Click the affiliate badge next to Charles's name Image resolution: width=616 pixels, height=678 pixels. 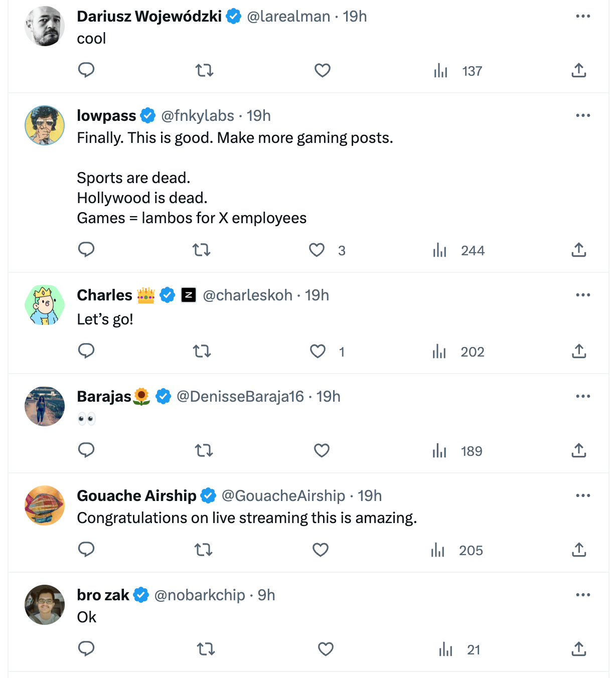coord(189,295)
